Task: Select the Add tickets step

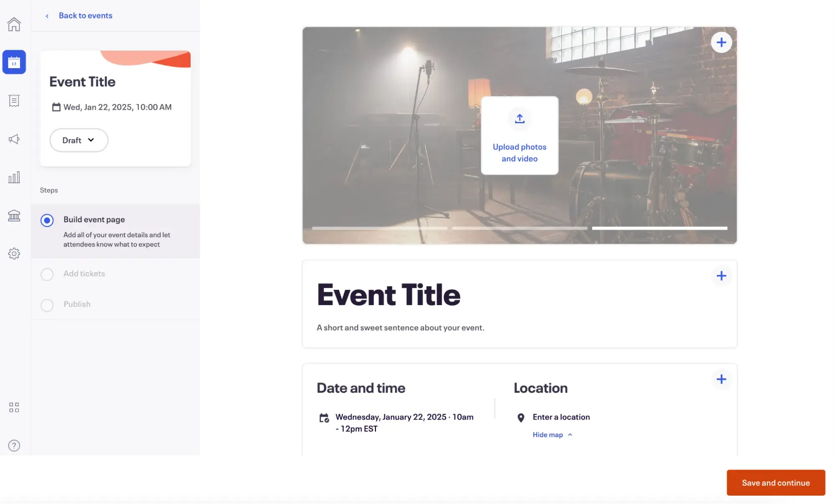Action: pyautogui.click(x=84, y=274)
